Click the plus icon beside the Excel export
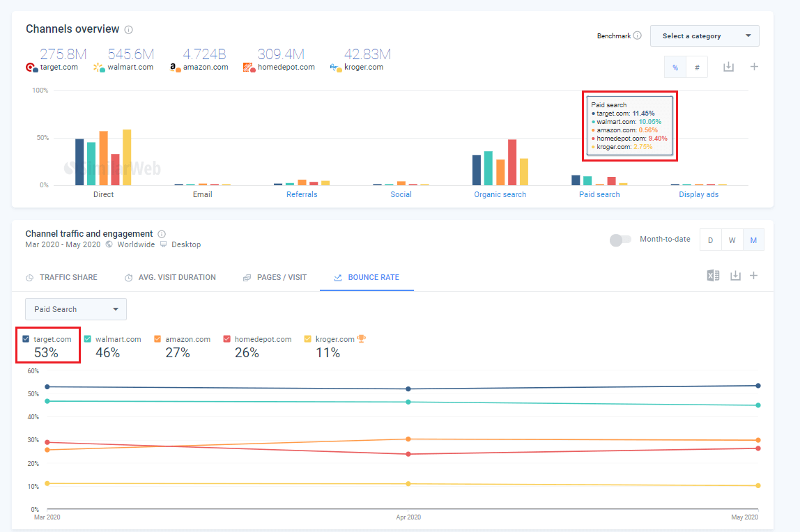This screenshot has width=800, height=532. tap(753, 276)
